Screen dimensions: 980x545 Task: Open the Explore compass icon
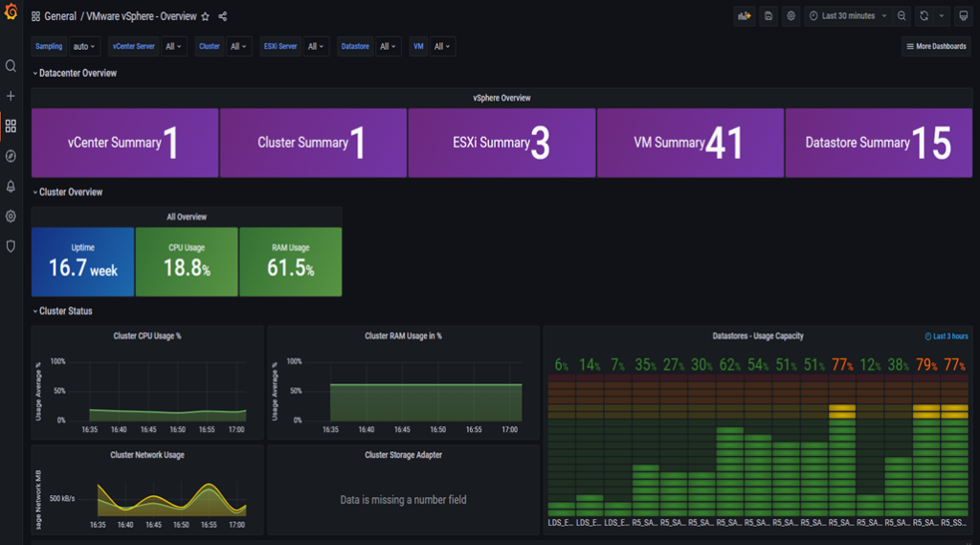[x=11, y=156]
